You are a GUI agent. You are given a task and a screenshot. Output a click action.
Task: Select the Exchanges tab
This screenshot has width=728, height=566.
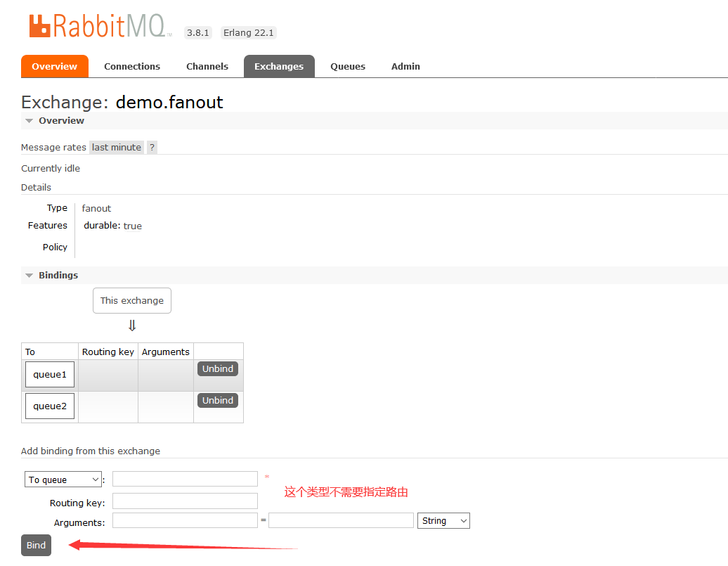tap(279, 67)
